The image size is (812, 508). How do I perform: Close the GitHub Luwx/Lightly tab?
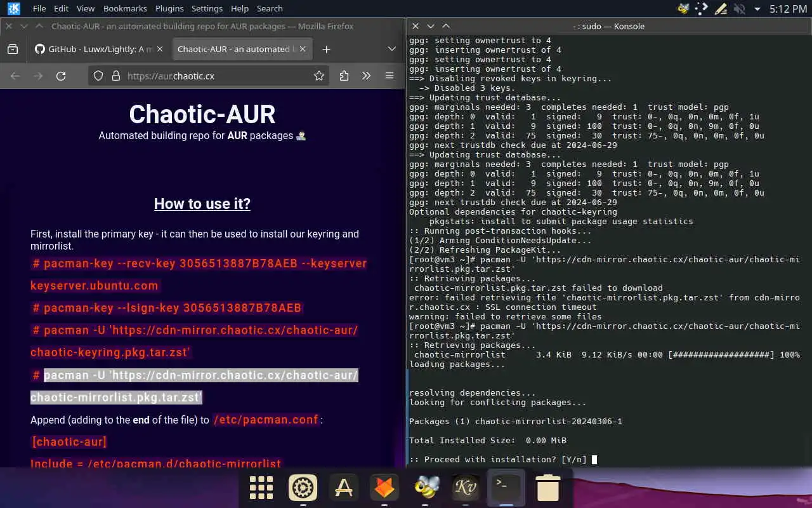click(x=159, y=49)
